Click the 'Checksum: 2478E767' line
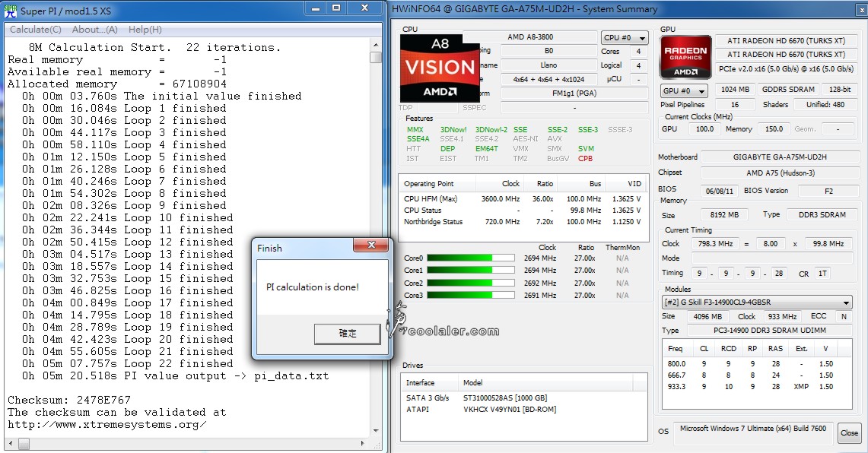The height and width of the screenshot is (453, 868). point(69,400)
